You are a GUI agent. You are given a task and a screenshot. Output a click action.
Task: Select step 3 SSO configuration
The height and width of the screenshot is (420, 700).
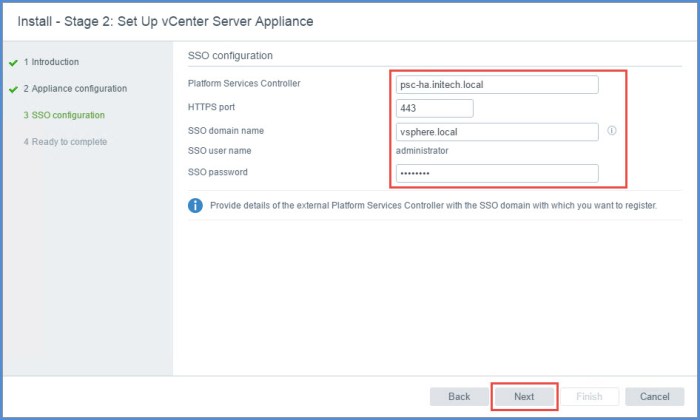pyautogui.click(x=63, y=115)
